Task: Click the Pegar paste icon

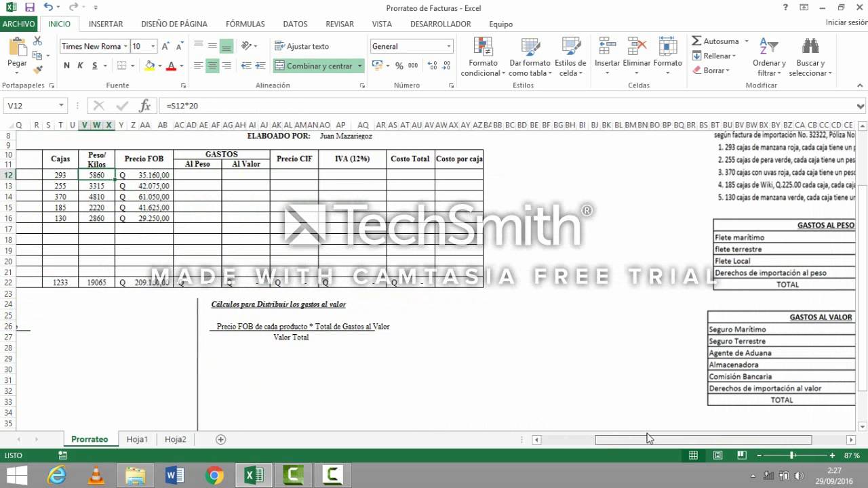Action: [17, 47]
